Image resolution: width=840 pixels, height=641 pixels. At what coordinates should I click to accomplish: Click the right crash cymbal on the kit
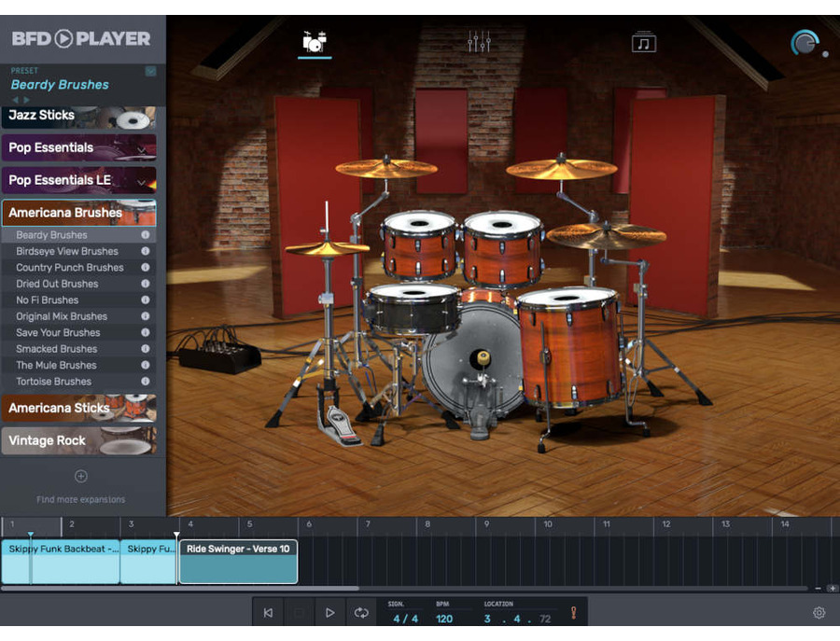(x=562, y=169)
